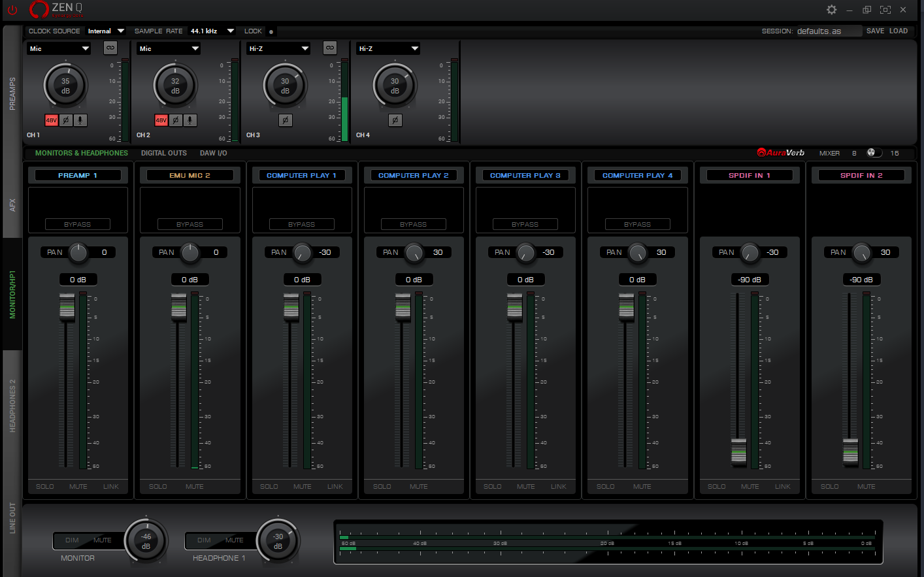Bypass effects on the COMPUTER PLAY 4 channel
Image resolution: width=924 pixels, height=577 pixels.
(637, 224)
